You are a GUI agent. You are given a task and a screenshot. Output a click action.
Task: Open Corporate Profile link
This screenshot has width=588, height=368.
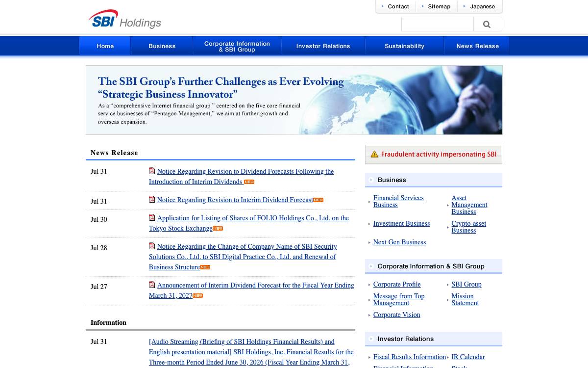[x=397, y=284]
